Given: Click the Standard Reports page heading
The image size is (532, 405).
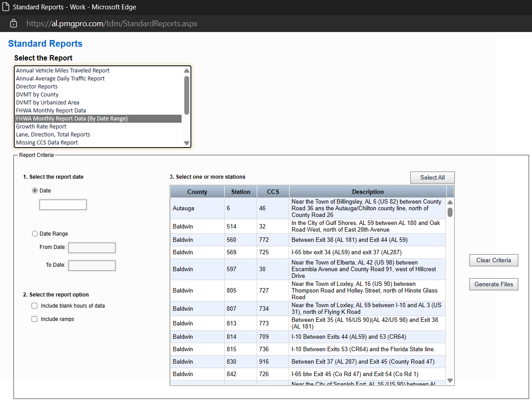Looking at the screenshot, I should point(45,44).
